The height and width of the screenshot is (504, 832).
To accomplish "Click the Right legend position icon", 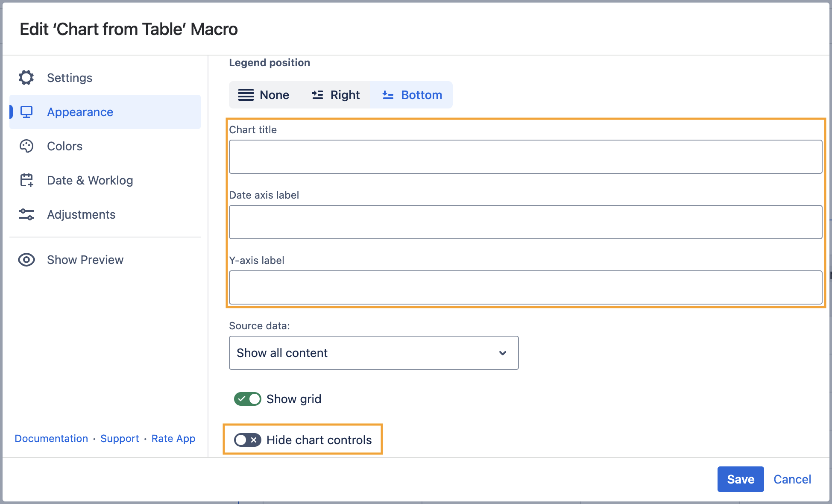I will (317, 95).
